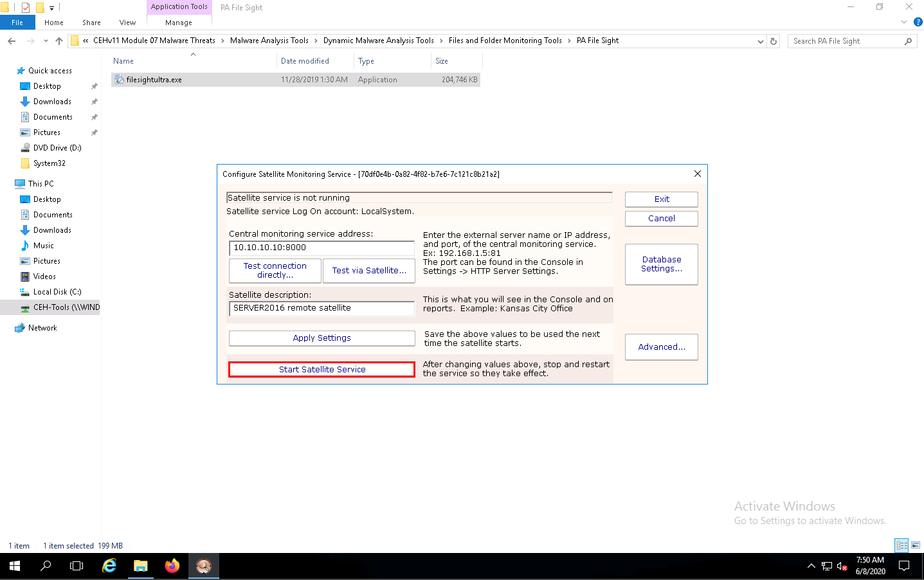Open DVD Drive (D:) in sidebar
924x580 pixels.
click(x=57, y=148)
